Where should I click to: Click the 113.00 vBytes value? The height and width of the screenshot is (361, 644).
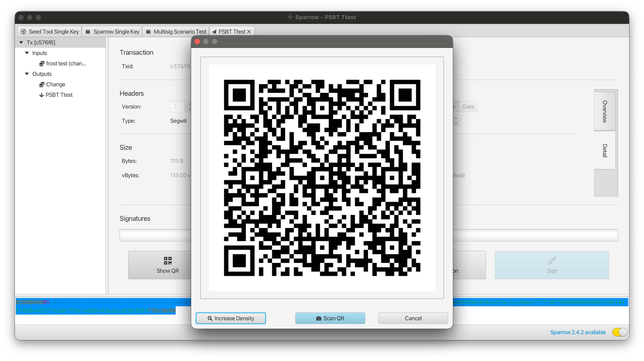180,175
